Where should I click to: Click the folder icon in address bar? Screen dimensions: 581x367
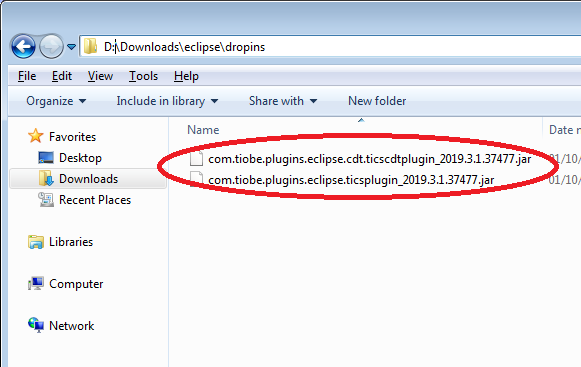click(90, 47)
